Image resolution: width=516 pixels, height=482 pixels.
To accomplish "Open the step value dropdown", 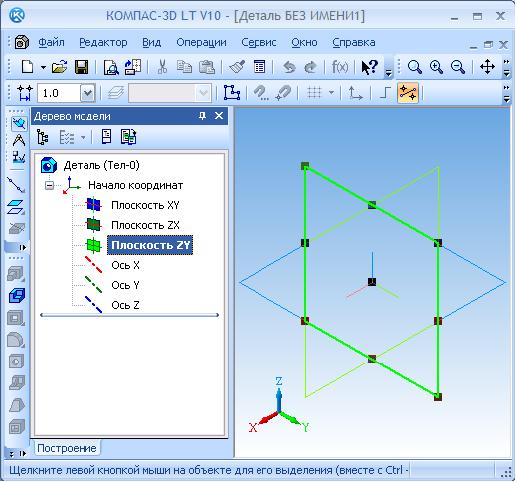I will pos(88,93).
